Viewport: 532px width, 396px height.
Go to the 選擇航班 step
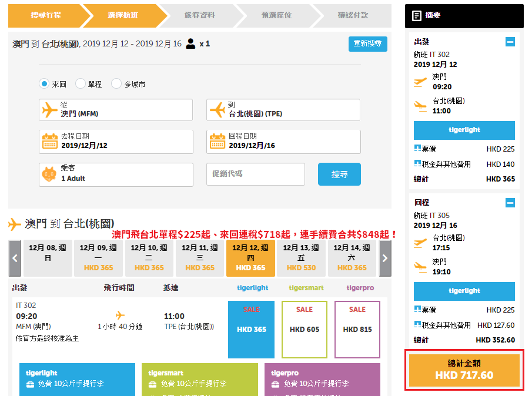point(123,15)
